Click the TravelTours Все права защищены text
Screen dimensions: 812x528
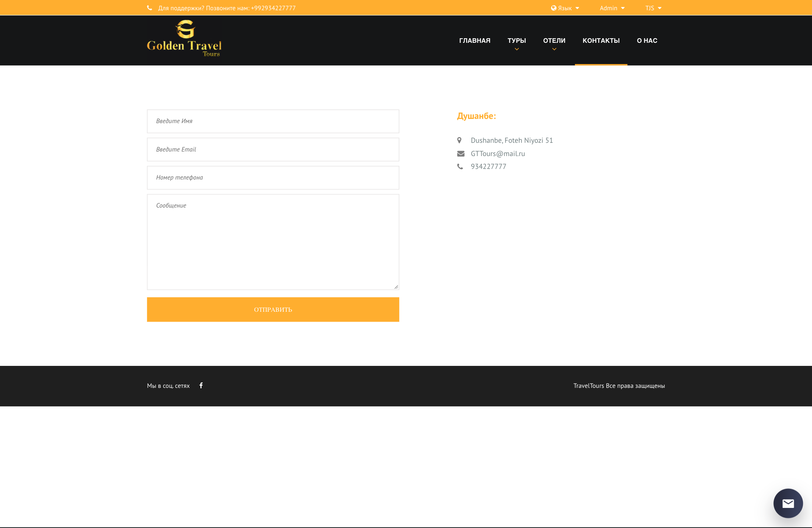point(619,386)
